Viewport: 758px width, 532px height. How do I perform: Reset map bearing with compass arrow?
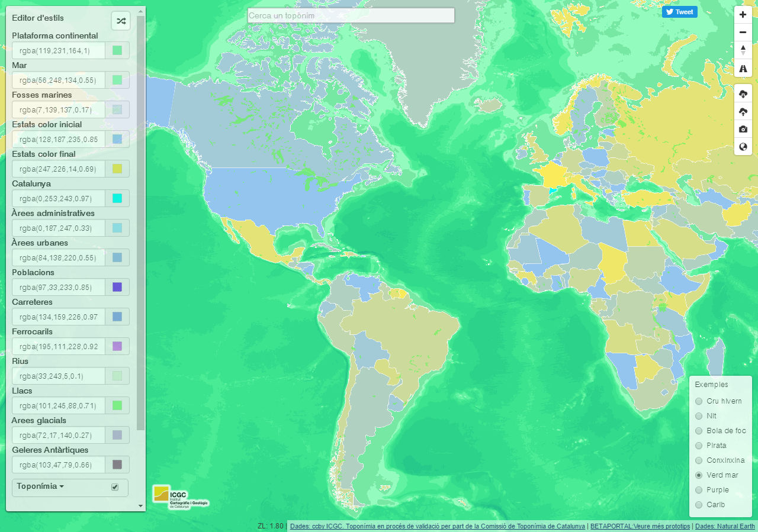(743, 50)
